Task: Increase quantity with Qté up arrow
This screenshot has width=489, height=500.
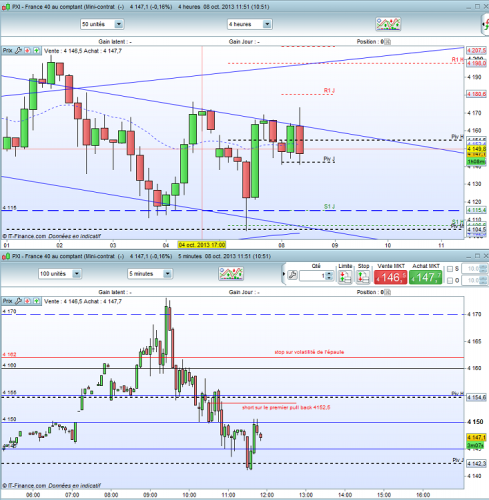Action: pyautogui.click(x=329, y=274)
